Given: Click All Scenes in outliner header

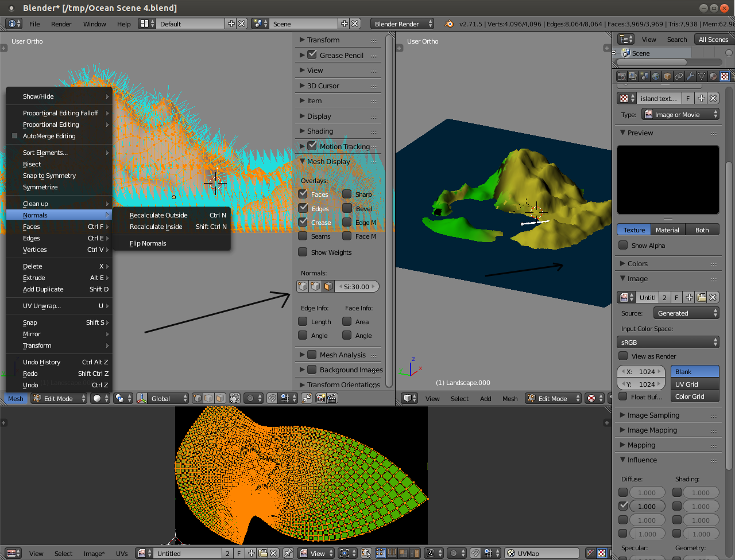Looking at the screenshot, I should [713, 39].
